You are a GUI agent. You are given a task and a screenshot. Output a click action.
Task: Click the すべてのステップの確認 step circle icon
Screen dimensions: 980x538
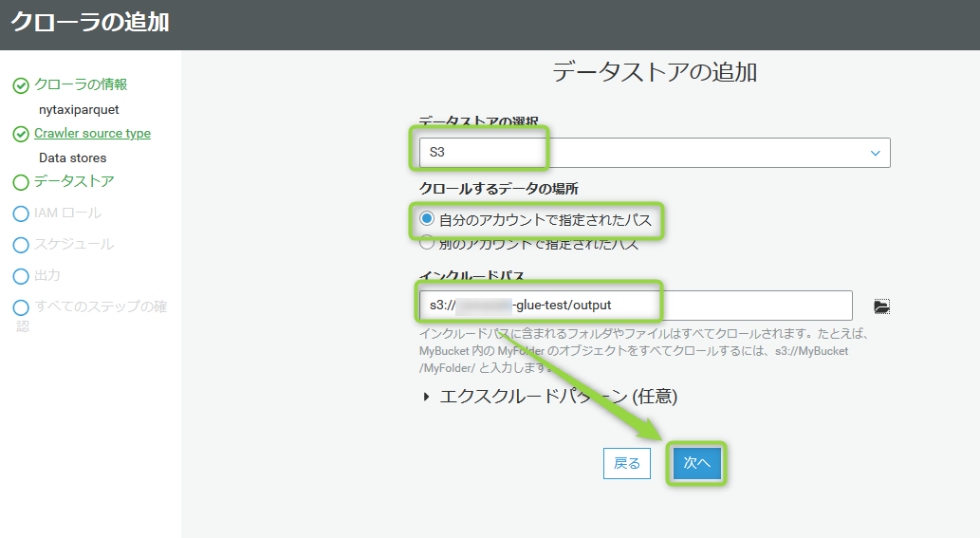[x=21, y=307]
